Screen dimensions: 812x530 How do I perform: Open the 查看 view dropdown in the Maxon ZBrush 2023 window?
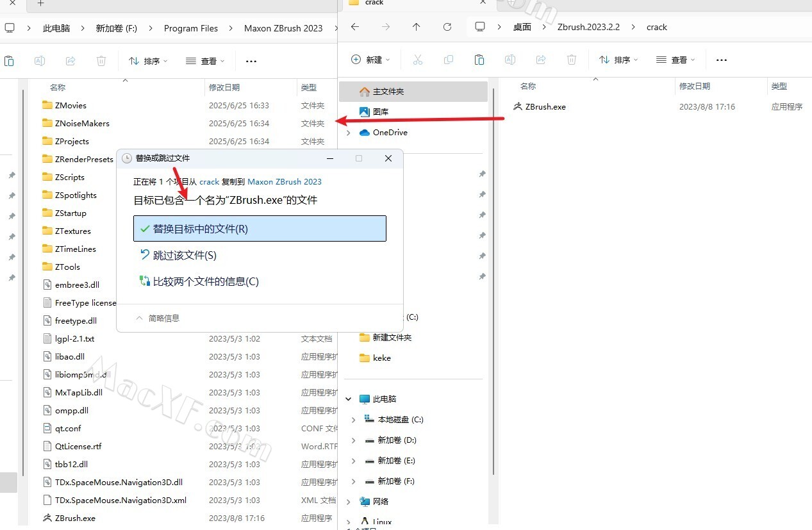click(x=205, y=61)
